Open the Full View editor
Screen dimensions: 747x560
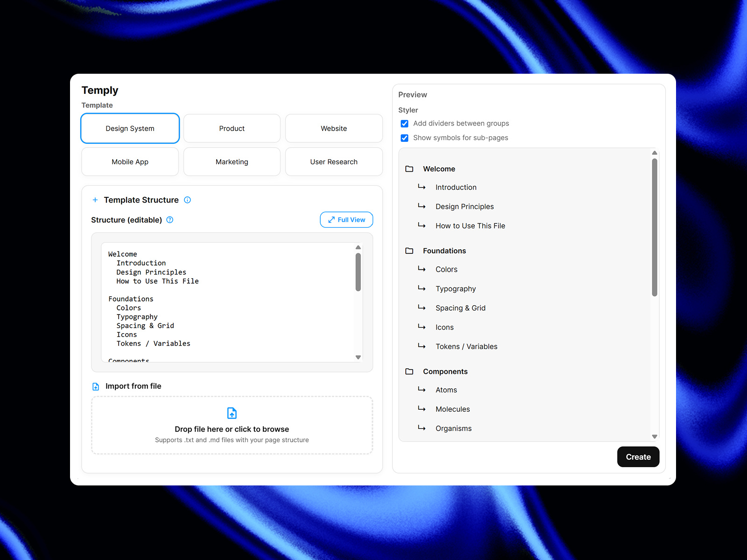(x=346, y=220)
